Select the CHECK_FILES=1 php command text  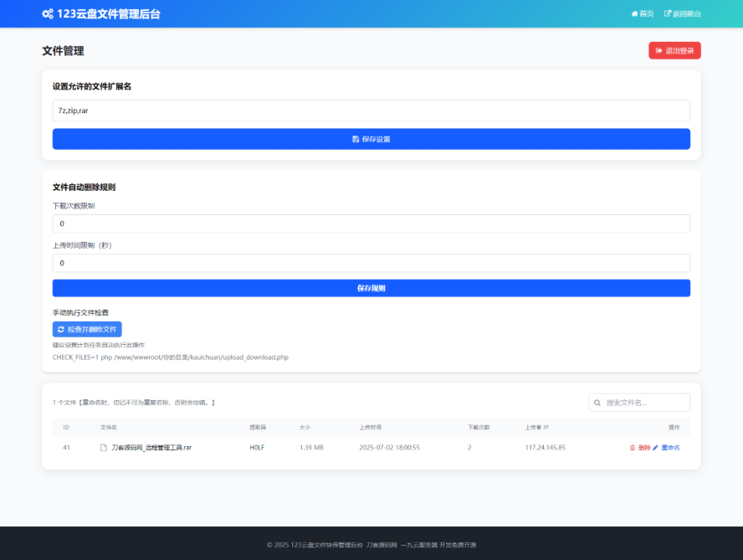coord(170,357)
